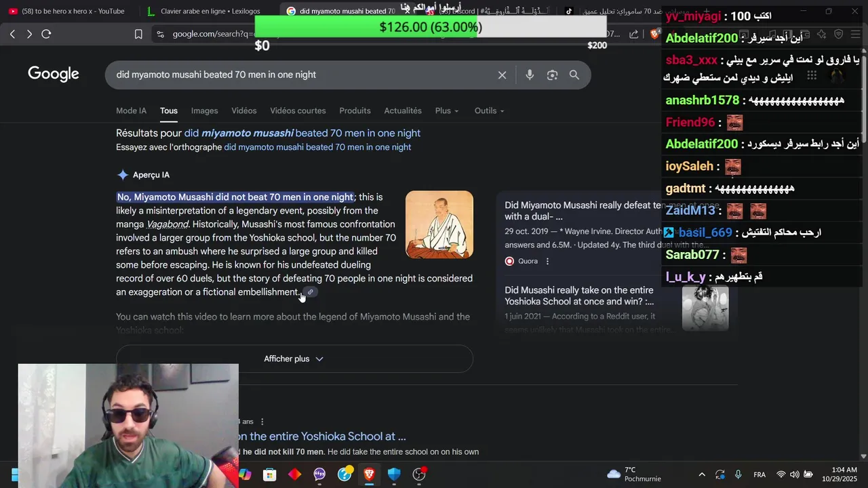This screenshot has height=488, width=868.
Task: Open site settings icon beside URL
Action: click(160, 34)
